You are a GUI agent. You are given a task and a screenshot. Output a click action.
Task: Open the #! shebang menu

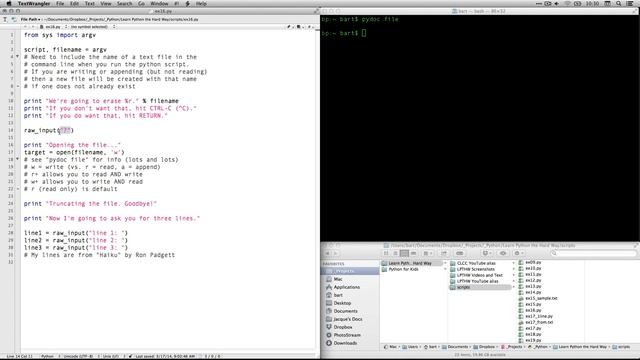point(176,3)
